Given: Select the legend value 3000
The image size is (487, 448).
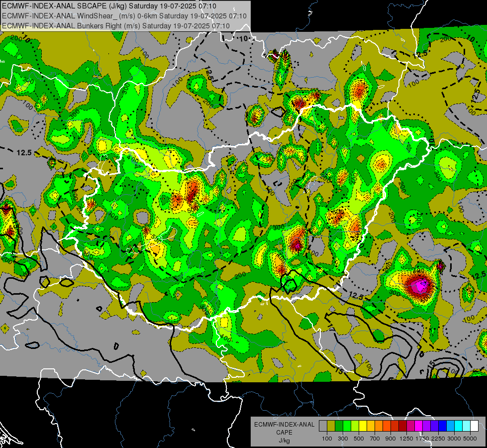Looking at the screenshot, I should (x=454, y=439).
